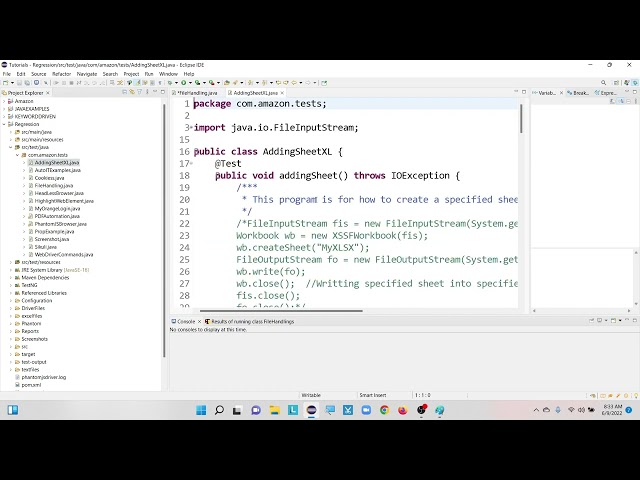
Task: Select Screenshot.java in Project Explorer
Action: point(51,240)
